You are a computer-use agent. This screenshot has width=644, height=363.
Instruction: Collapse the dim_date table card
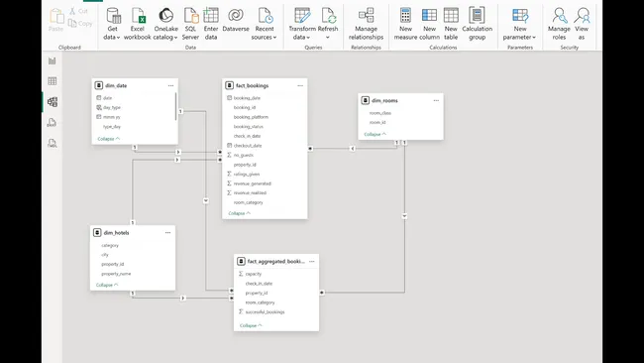[108, 139]
